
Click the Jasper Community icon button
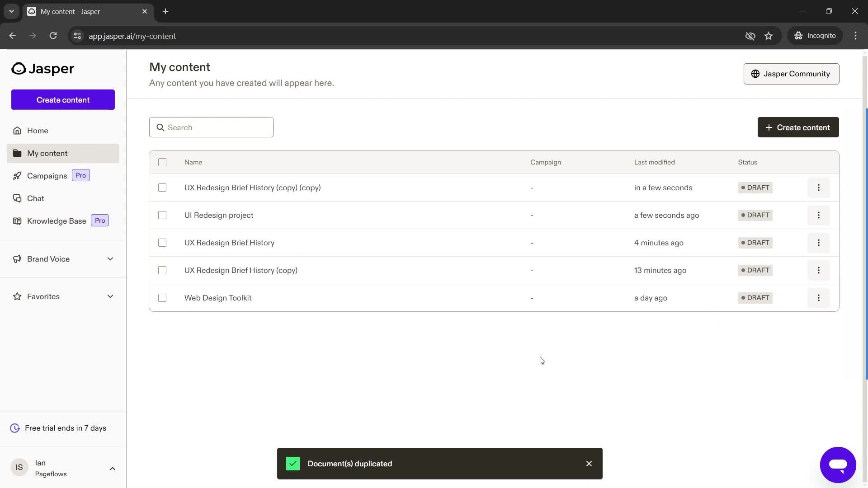(x=756, y=73)
